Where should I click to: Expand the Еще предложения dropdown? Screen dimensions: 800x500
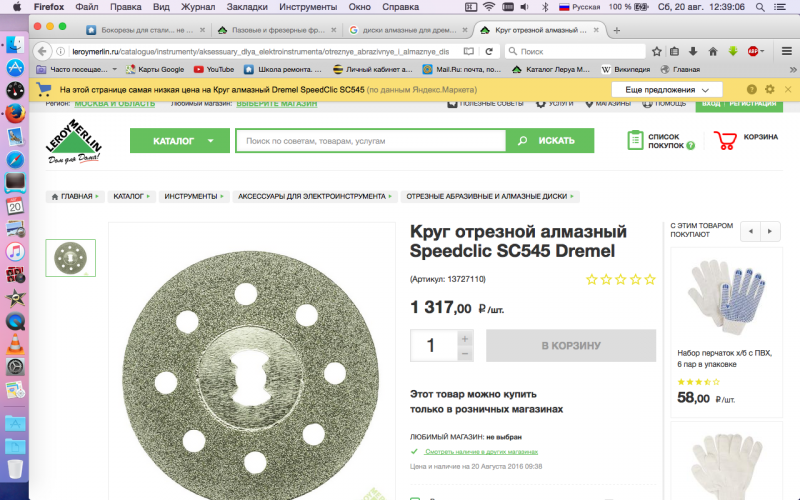[666, 90]
